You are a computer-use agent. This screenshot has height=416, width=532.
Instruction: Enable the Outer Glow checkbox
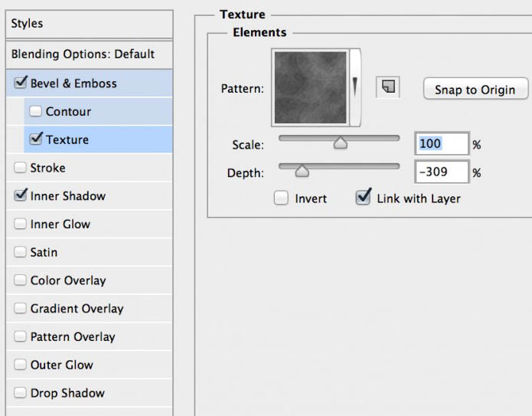pyautogui.click(x=20, y=365)
